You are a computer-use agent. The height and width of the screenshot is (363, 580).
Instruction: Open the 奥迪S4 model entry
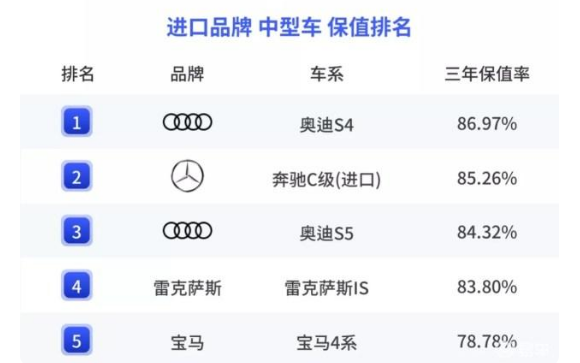point(327,125)
